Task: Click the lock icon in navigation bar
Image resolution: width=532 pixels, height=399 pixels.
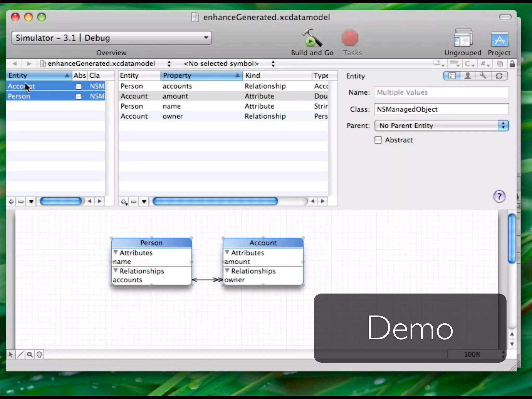Action: (x=512, y=64)
